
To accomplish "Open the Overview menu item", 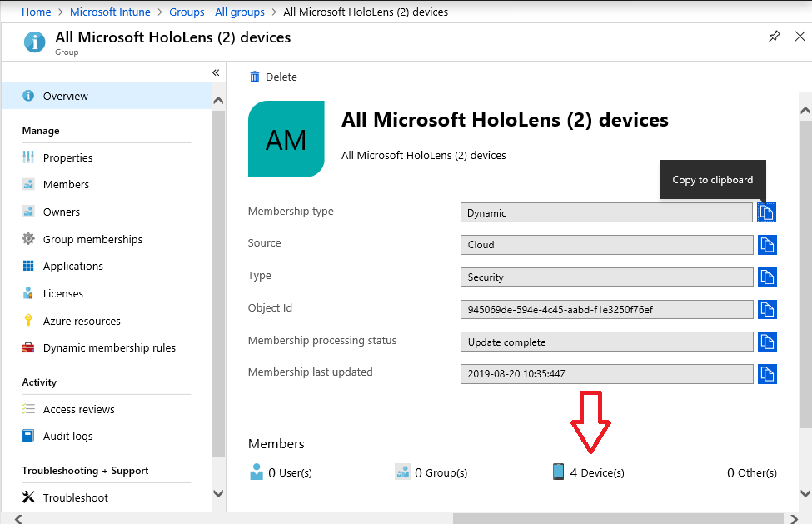I will click(x=106, y=96).
